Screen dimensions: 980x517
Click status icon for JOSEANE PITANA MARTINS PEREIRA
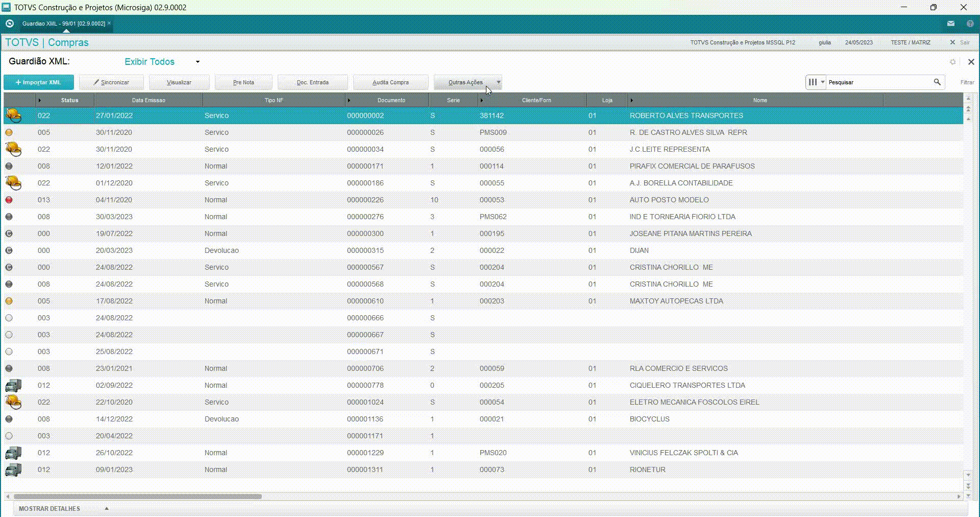(x=9, y=233)
